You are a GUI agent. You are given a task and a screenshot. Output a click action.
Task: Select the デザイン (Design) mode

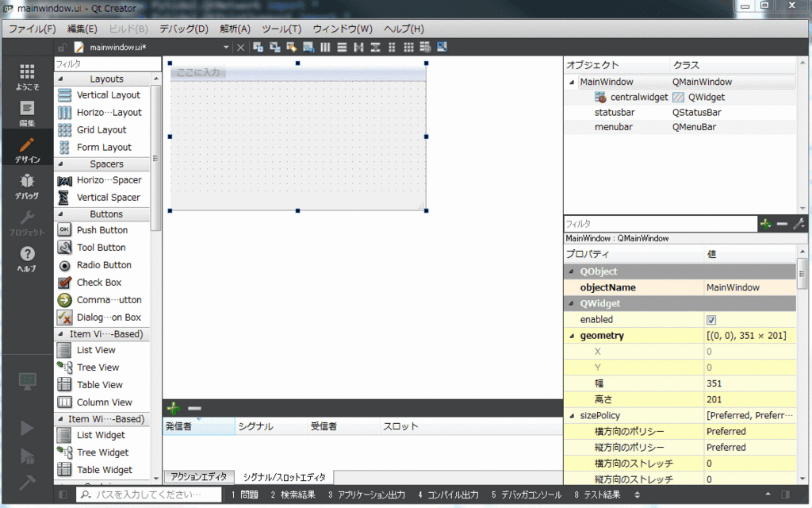[x=27, y=150]
